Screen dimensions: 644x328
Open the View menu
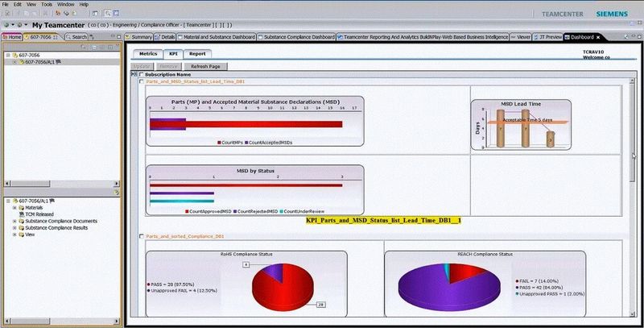click(x=31, y=5)
